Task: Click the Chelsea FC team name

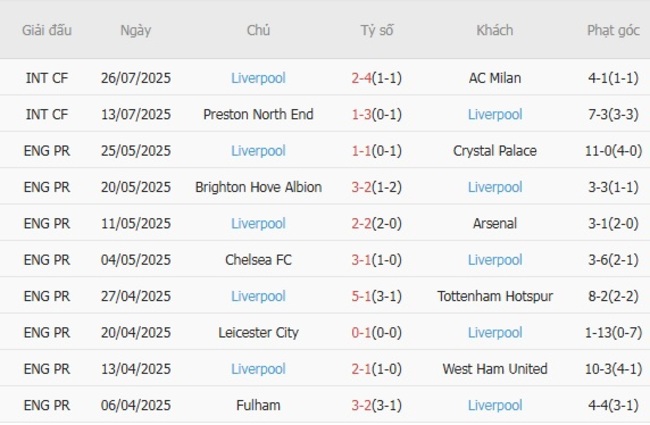Action: 258,260
